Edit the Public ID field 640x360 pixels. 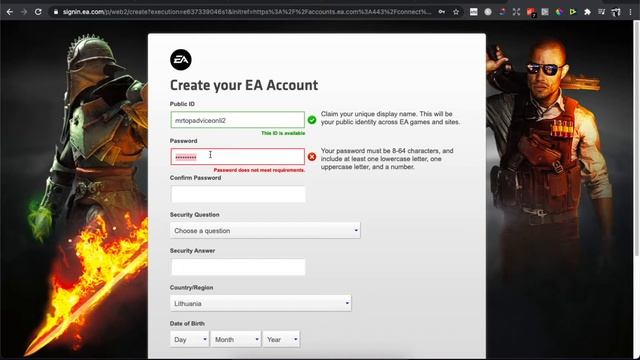pyautogui.click(x=238, y=120)
